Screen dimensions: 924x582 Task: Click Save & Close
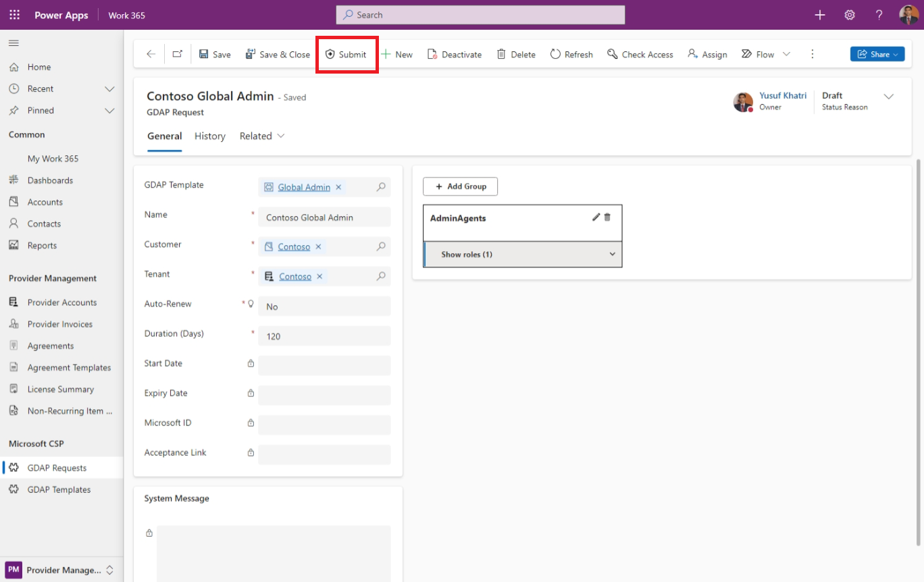click(278, 54)
